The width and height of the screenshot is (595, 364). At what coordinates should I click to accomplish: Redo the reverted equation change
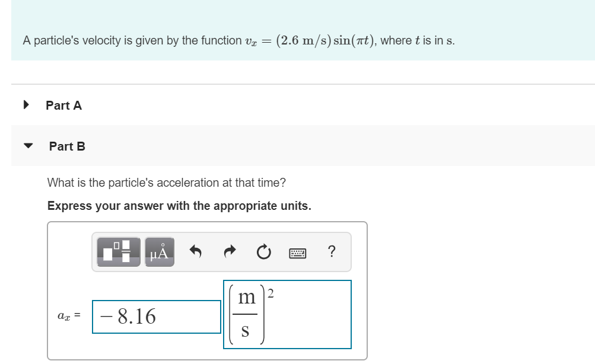point(230,251)
